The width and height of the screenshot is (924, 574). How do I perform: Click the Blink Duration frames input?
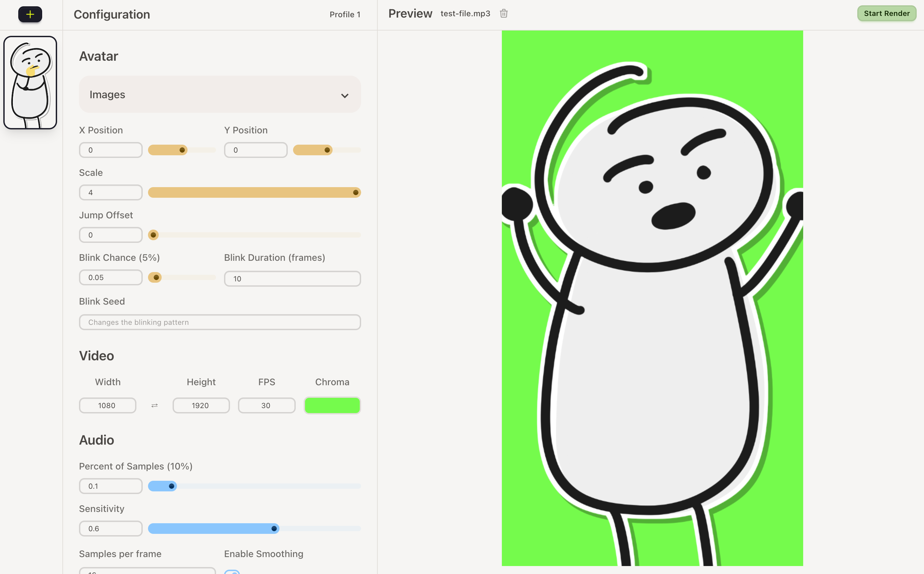292,279
